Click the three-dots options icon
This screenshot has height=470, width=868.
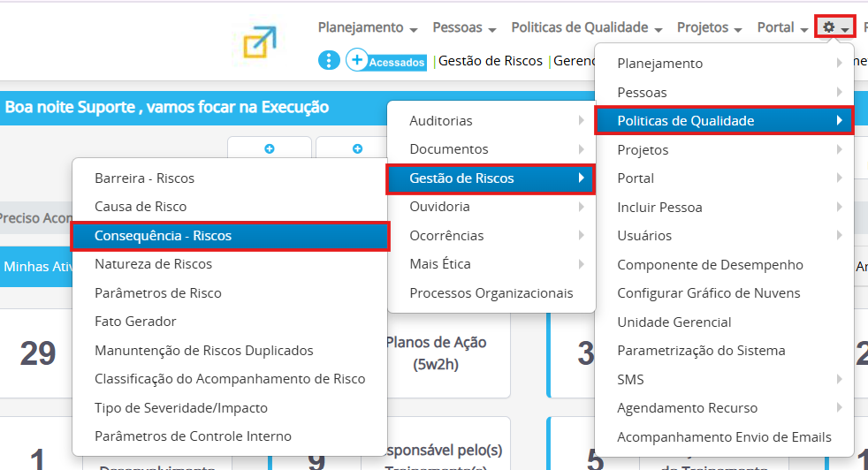pyautogui.click(x=328, y=60)
